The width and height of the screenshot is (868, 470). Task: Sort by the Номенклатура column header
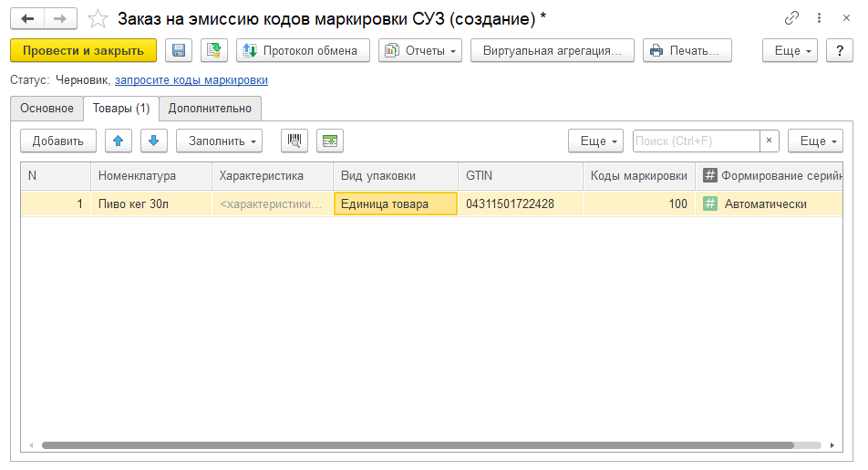[x=151, y=176]
